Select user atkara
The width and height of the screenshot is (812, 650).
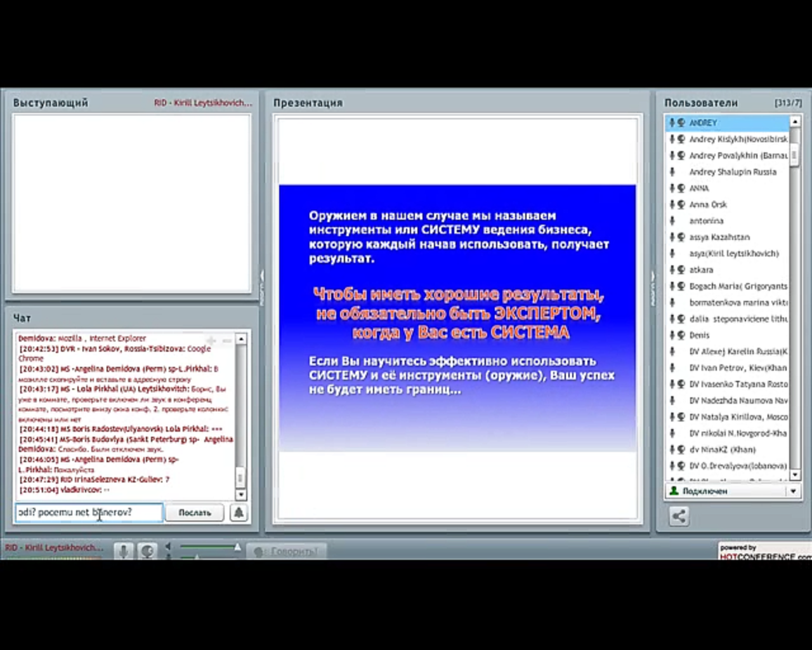[727, 270]
